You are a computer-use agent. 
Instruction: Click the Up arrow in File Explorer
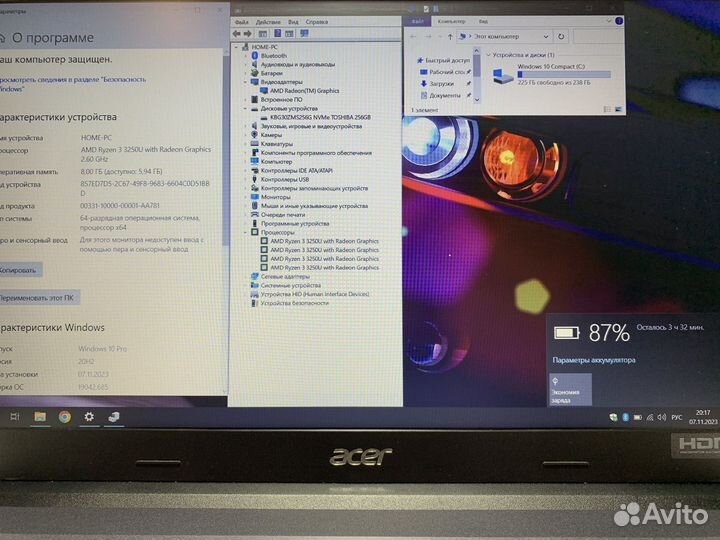[x=450, y=36]
